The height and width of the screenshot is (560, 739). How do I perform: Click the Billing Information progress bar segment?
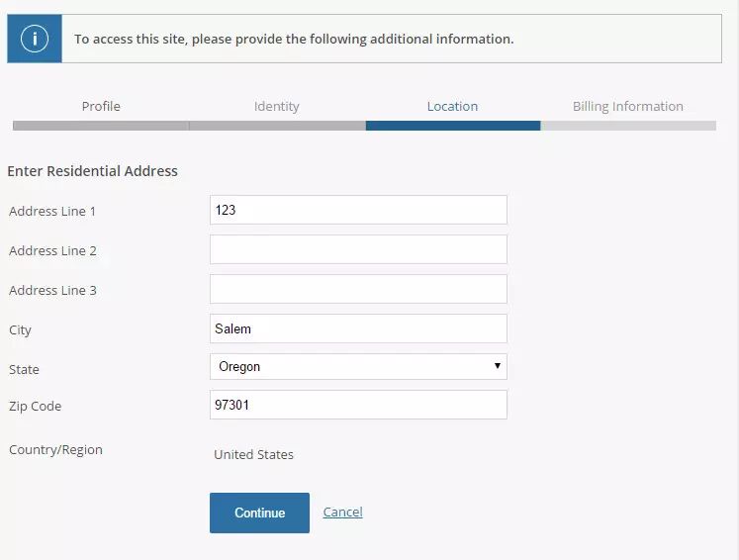point(629,126)
